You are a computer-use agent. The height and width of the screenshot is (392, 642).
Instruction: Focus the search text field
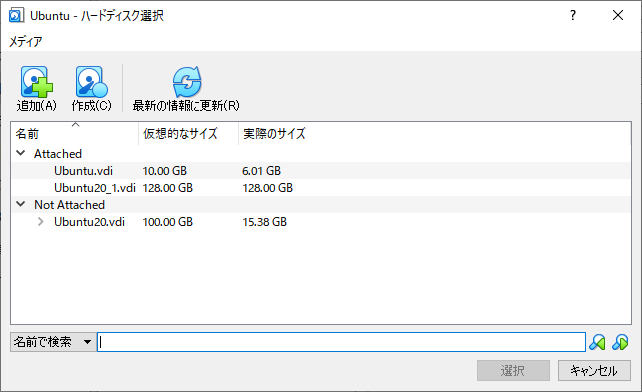[x=341, y=342]
